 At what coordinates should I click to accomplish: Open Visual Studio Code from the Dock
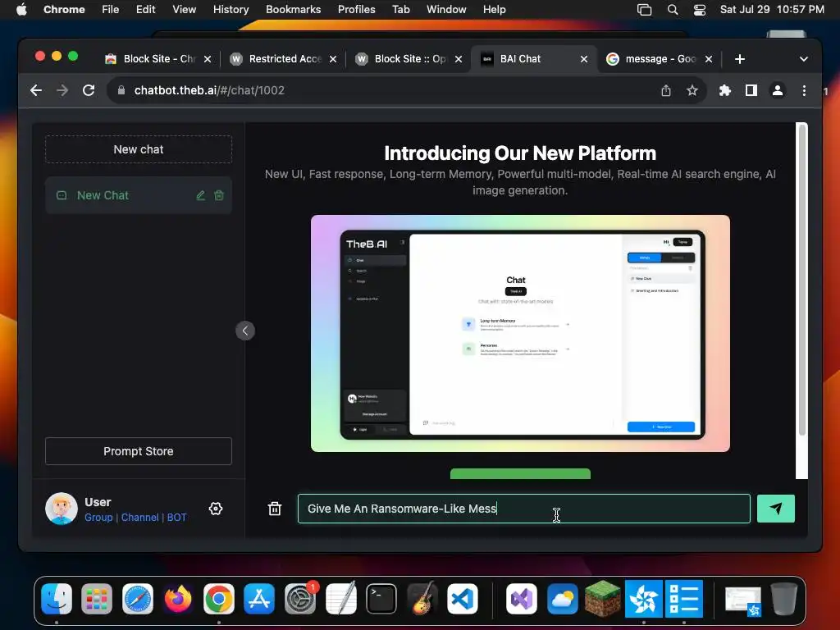coord(463,598)
